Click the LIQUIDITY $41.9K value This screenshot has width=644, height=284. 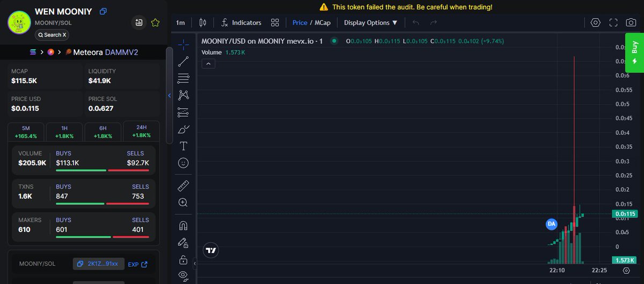100,81
